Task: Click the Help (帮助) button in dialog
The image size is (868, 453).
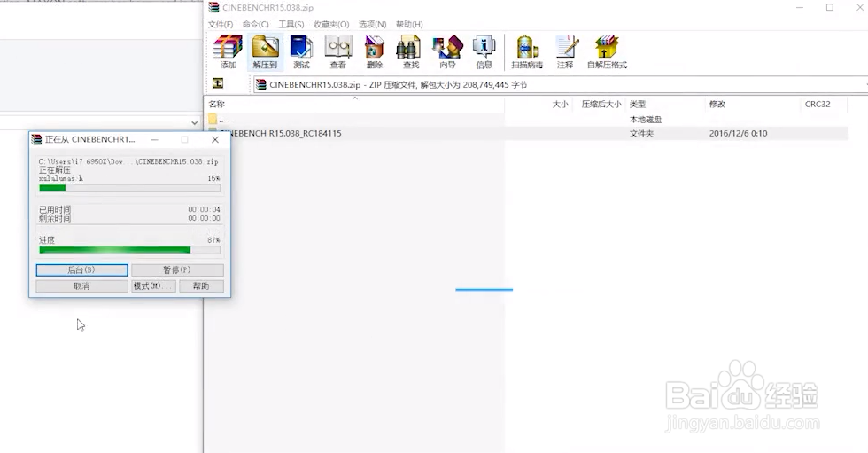Action: coord(202,285)
